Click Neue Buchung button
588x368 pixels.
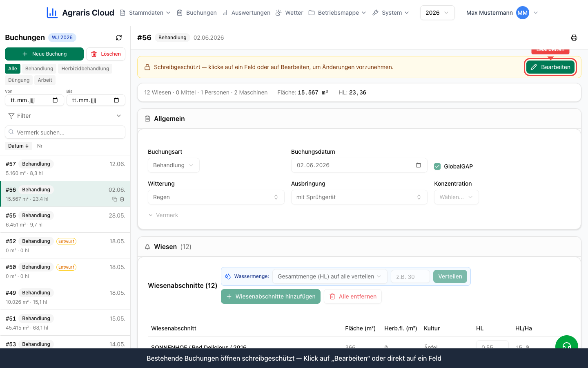(x=44, y=54)
